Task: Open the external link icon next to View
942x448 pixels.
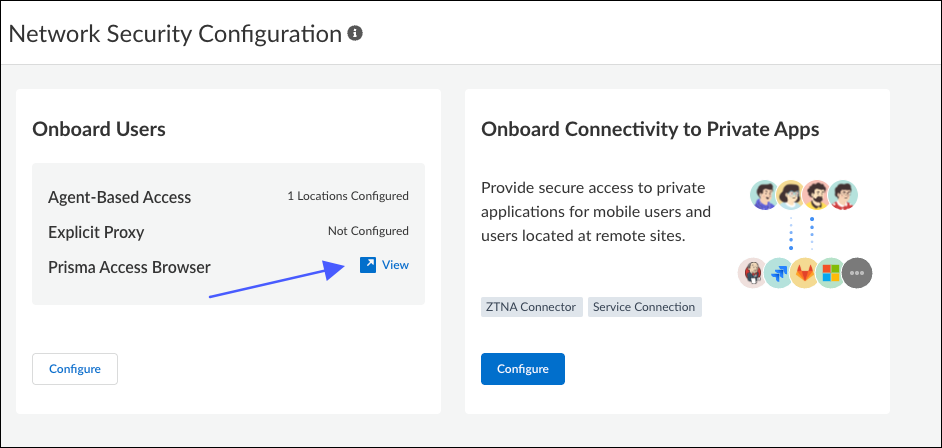Action: [368, 265]
